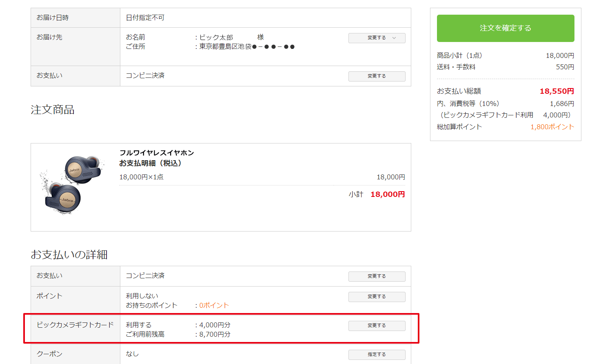Click 指定する for the クーポン row
This screenshot has width=612, height=364.
[x=377, y=355]
